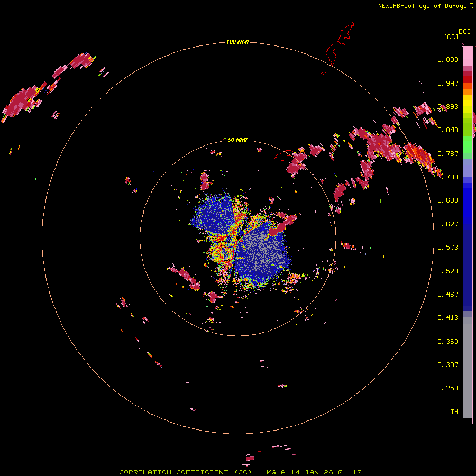Click the TH threshold label
Screen dimensions: 476x476
(x=454, y=412)
